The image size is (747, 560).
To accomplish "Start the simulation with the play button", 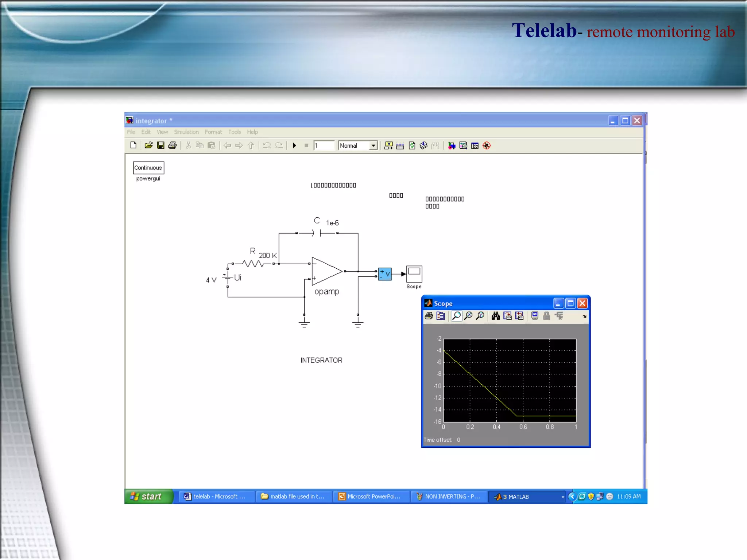I will 294,145.
